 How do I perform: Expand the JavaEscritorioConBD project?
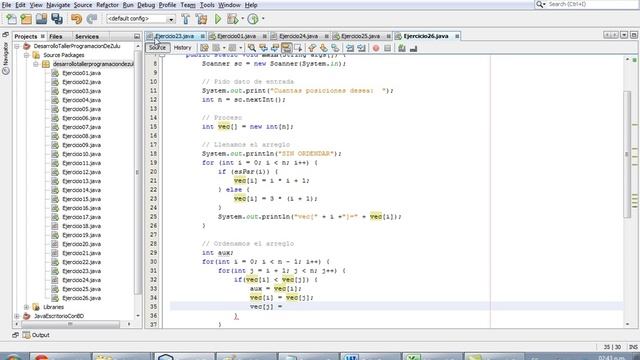tap(17, 316)
